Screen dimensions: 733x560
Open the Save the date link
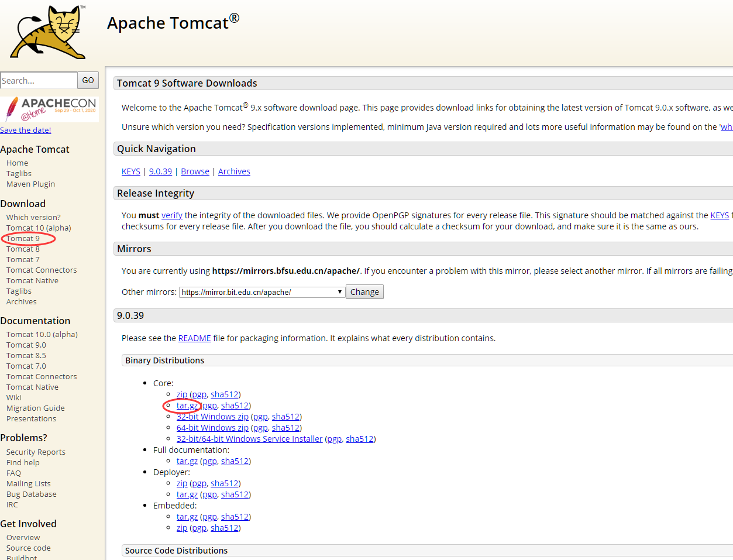pos(26,130)
